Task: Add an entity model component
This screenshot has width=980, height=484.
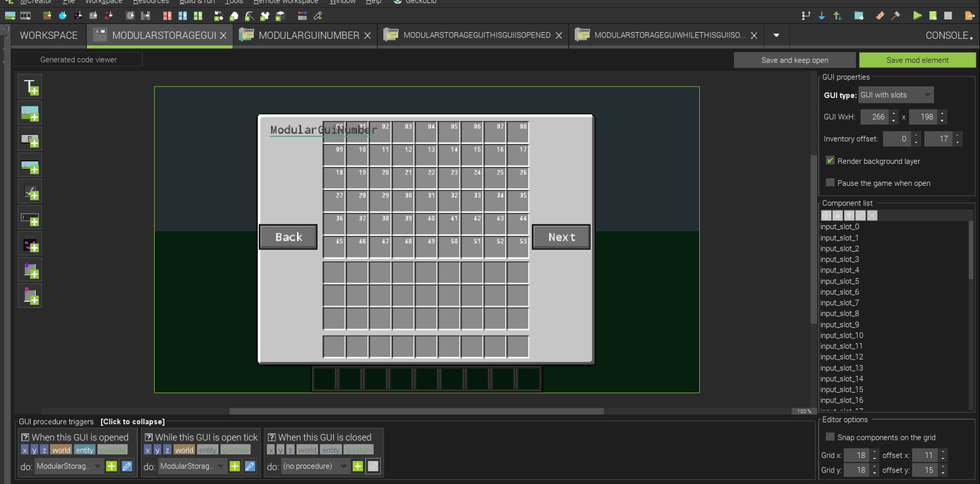Action: 30,244
